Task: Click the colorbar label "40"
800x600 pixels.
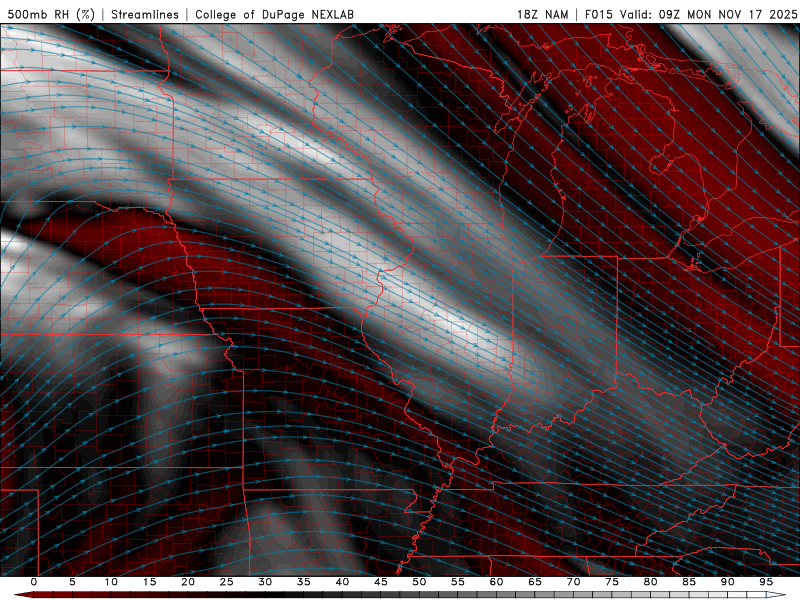Action: pyautogui.click(x=342, y=582)
